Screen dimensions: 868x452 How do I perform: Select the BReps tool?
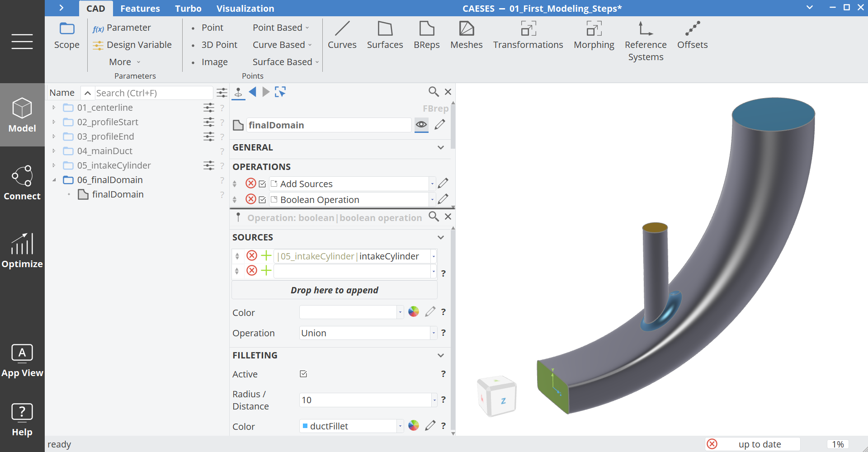pos(426,35)
